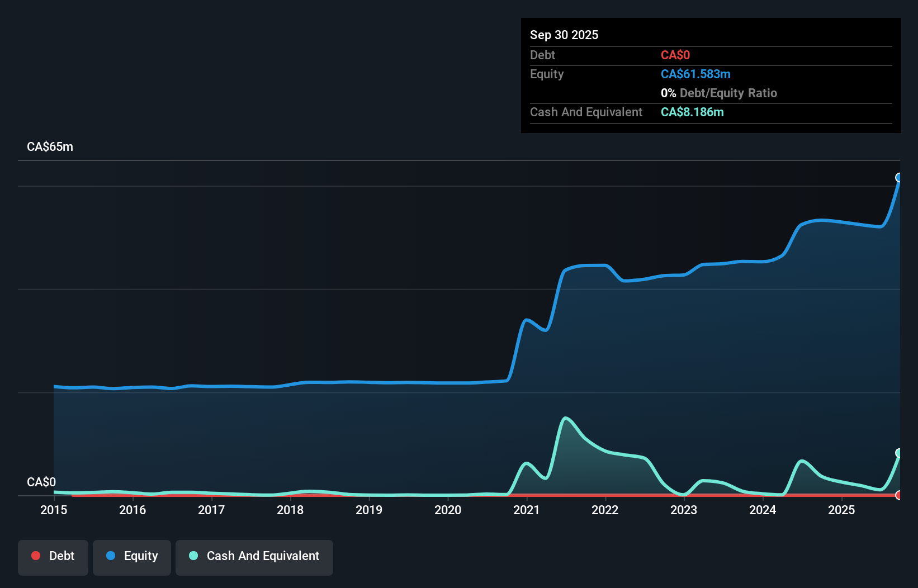Select the 2020 year axis label
The width and height of the screenshot is (918, 588).
pyautogui.click(x=448, y=510)
